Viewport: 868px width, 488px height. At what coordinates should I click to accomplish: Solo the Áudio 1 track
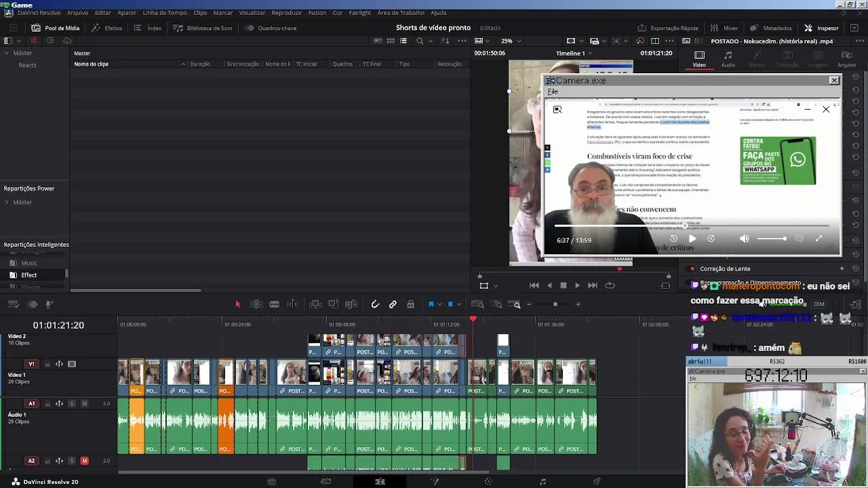coord(72,403)
